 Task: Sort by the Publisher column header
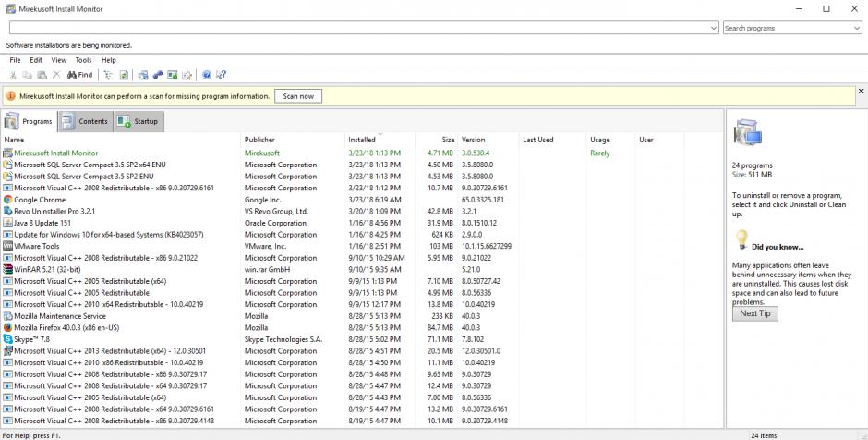[293, 141]
